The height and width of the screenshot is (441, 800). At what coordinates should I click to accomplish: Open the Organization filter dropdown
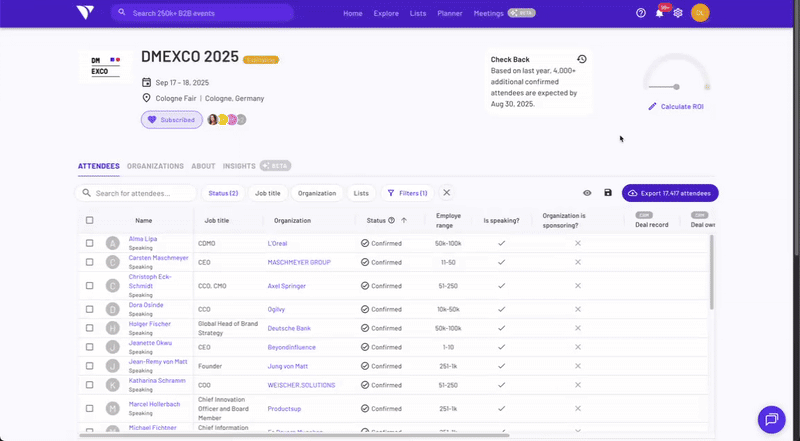(317, 193)
